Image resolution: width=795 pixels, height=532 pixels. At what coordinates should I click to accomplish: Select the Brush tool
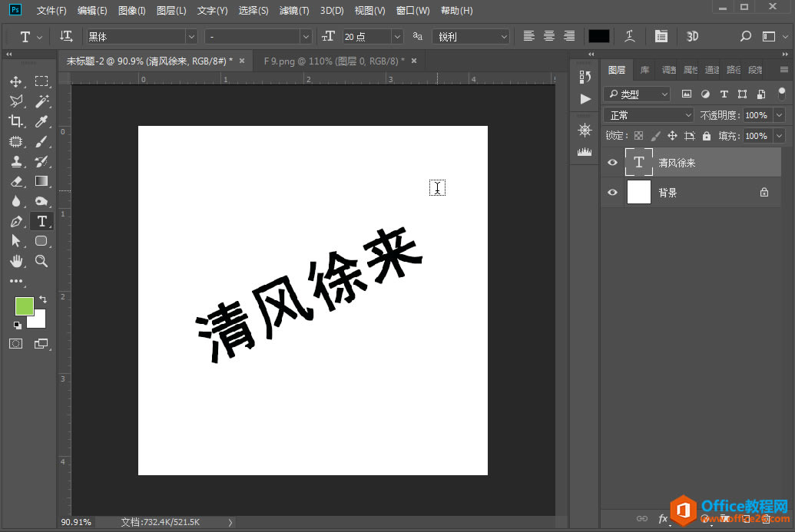pos(41,141)
